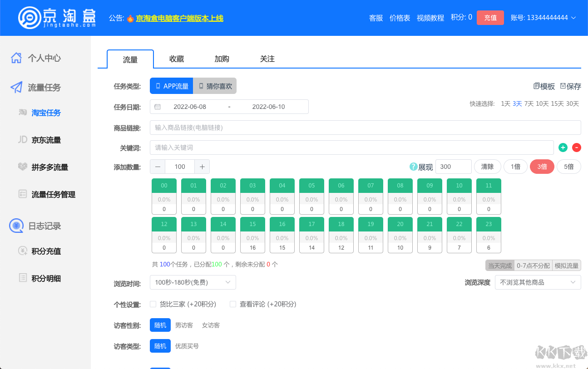Click the 京淘盒 logo
Image resolution: width=588 pixels, height=369 pixels.
57,18
